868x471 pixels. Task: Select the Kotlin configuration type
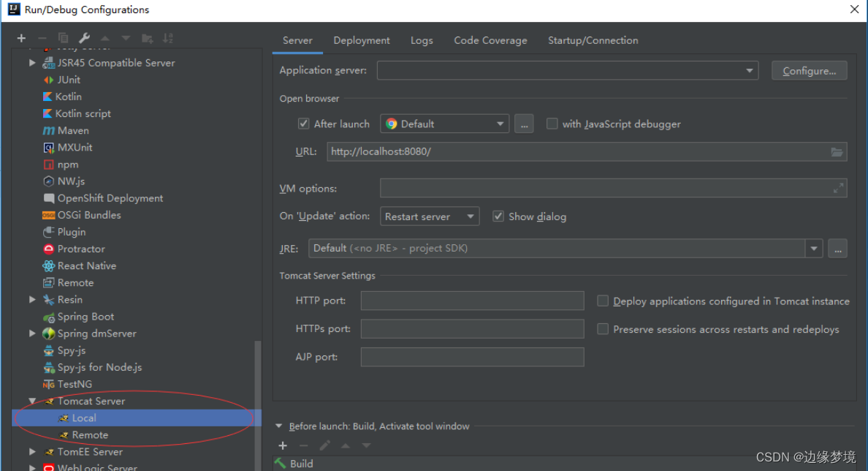69,97
